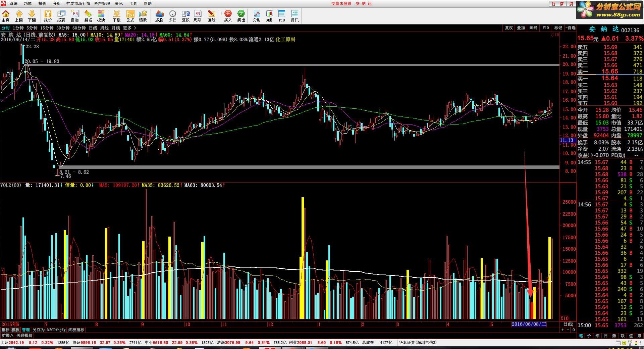Open the F10 company info icon
Screen dimensions: 644x349
282,16
